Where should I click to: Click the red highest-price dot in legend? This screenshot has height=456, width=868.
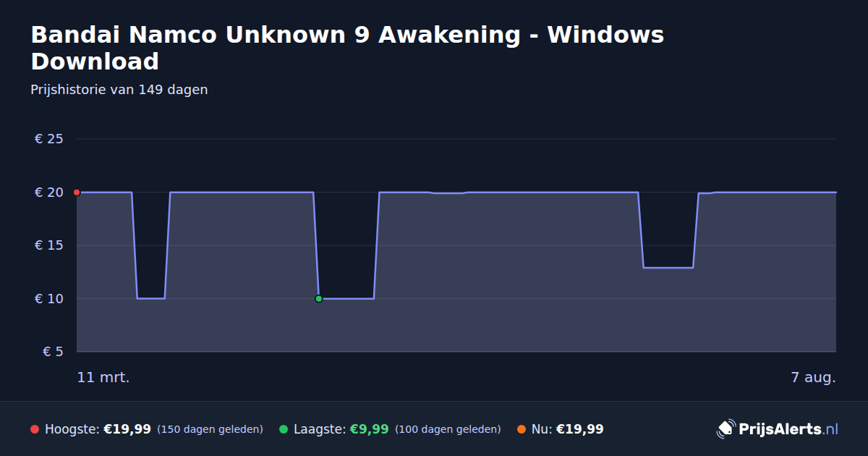pyautogui.click(x=35, y=429)
